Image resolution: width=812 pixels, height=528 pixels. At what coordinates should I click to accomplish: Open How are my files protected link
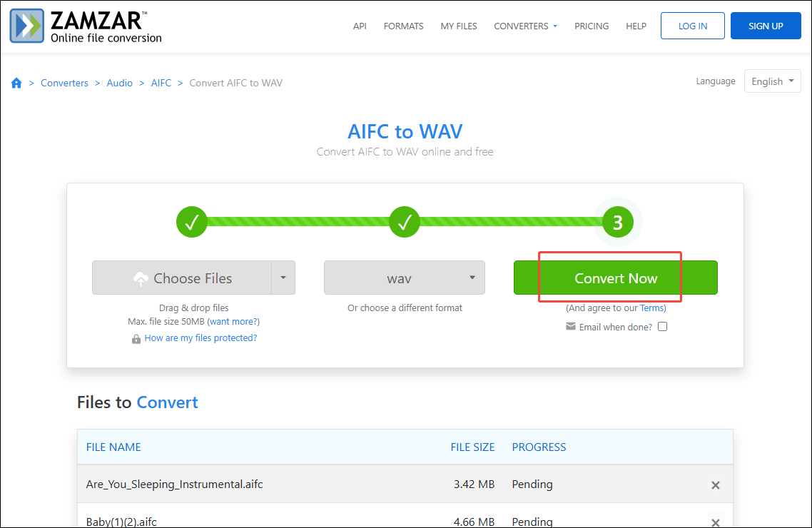201,338
